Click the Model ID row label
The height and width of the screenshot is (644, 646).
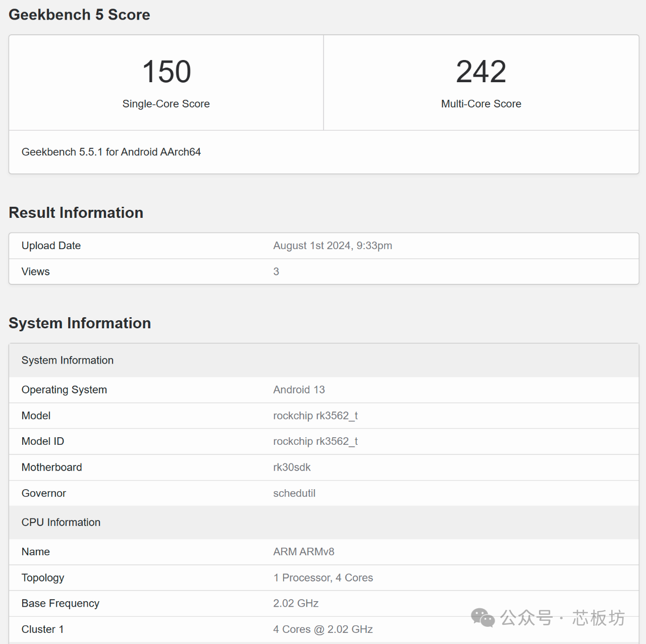point(42,441)
